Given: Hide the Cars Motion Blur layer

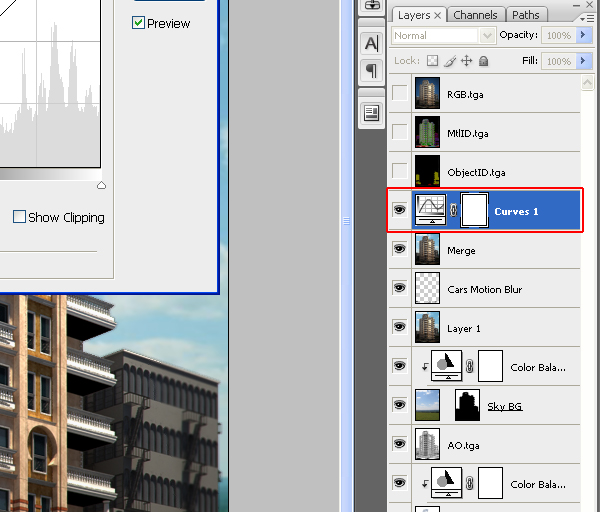Looking at the screenshot, I should coord(400,289).
